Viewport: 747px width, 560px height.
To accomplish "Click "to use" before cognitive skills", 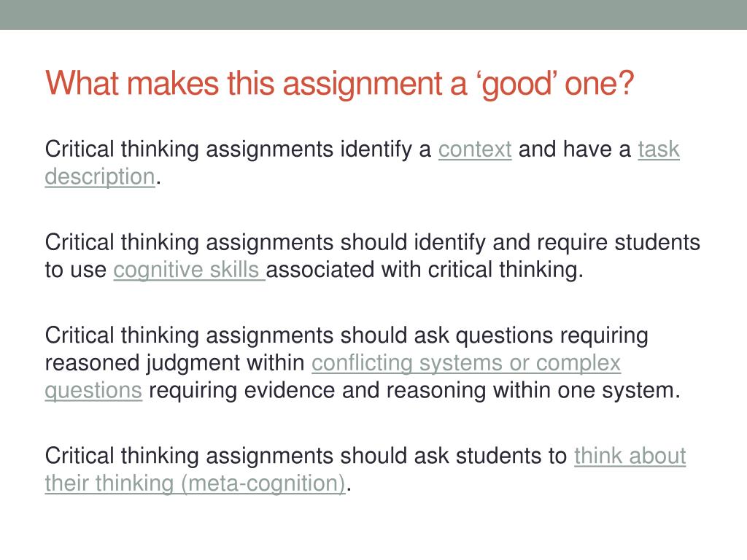I will [75, 270].
